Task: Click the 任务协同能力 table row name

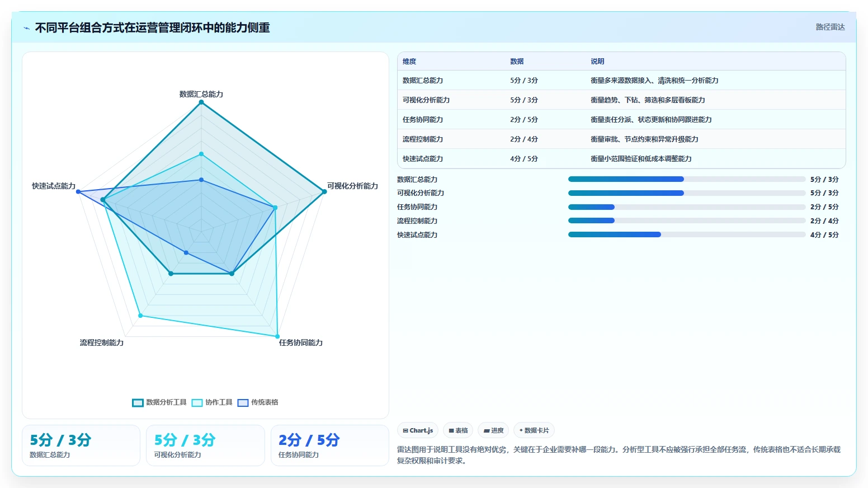Action: point(423,120)
